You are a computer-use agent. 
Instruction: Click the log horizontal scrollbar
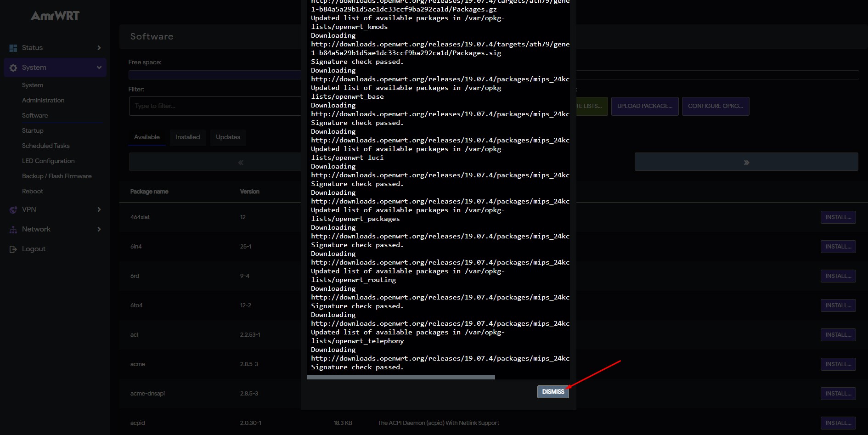pyautogui.click(x=401, y=377)
